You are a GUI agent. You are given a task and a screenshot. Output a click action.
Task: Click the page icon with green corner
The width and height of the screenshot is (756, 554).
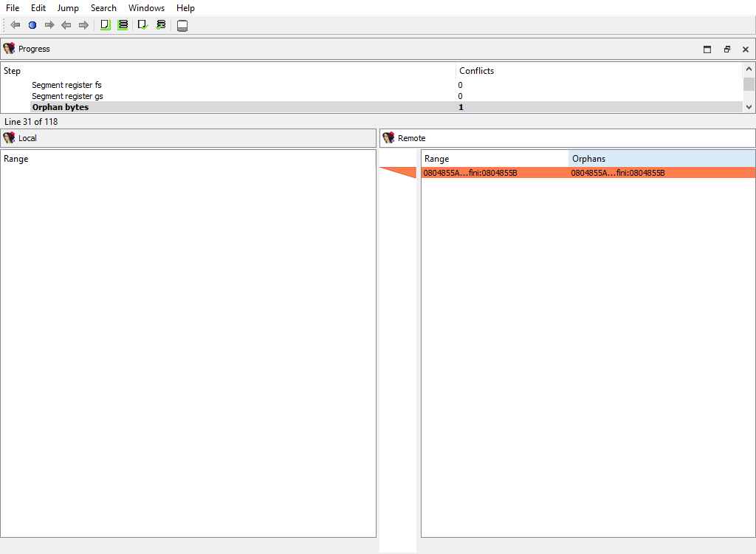point(105,25)
